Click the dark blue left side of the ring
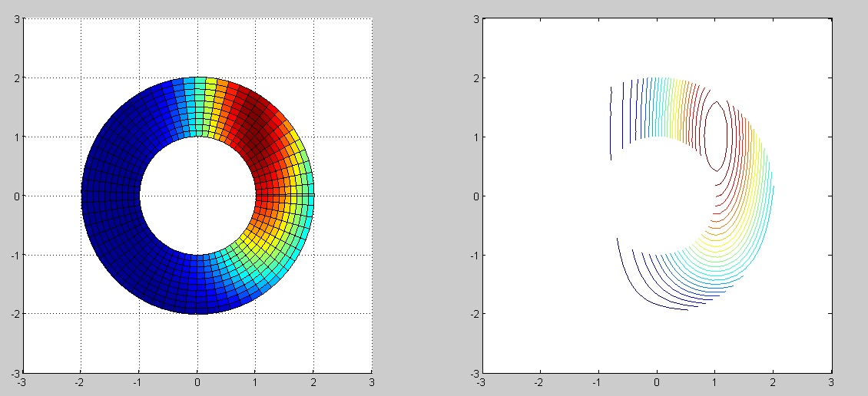The width and height of the screenshot is (868, 396). 111,196
